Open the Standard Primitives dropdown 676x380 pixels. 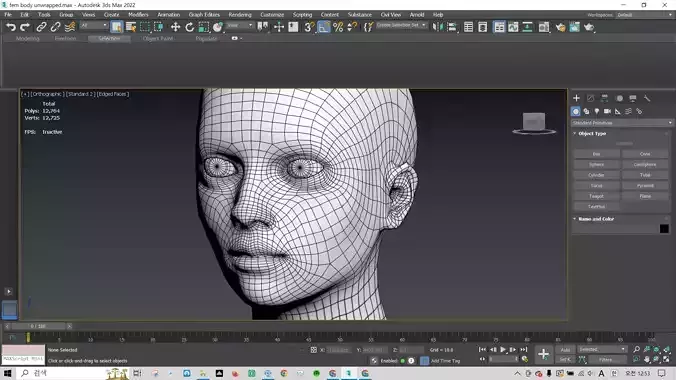tap(622, 123)
